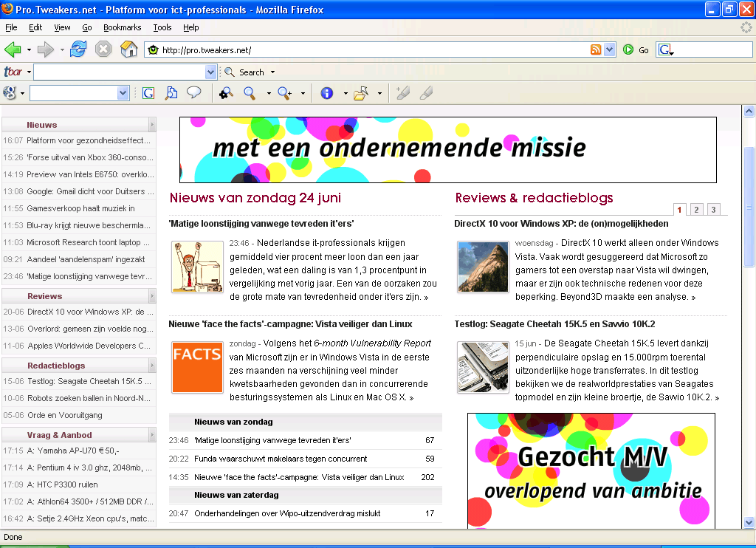The height and width of the screenshot is (548, 756).
Task: Open the Tools menu
Action: (162, 27)
